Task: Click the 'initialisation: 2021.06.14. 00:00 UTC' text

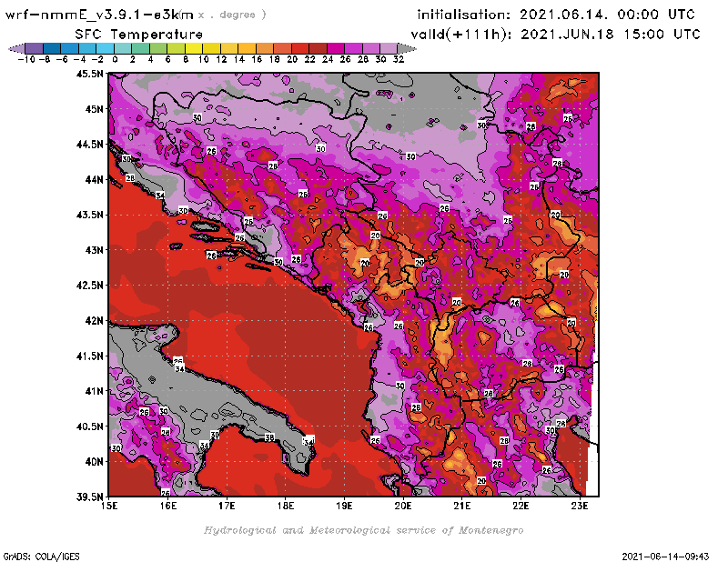Action: pos(556,15)
